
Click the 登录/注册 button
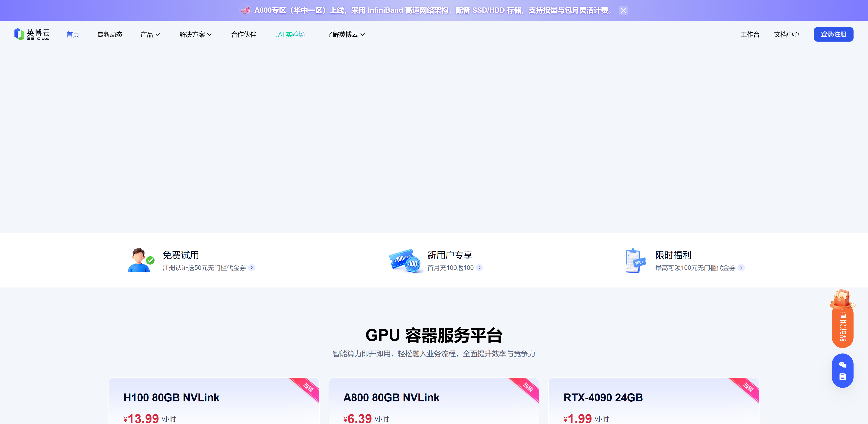pyautogui.click(x=833, y=34)
